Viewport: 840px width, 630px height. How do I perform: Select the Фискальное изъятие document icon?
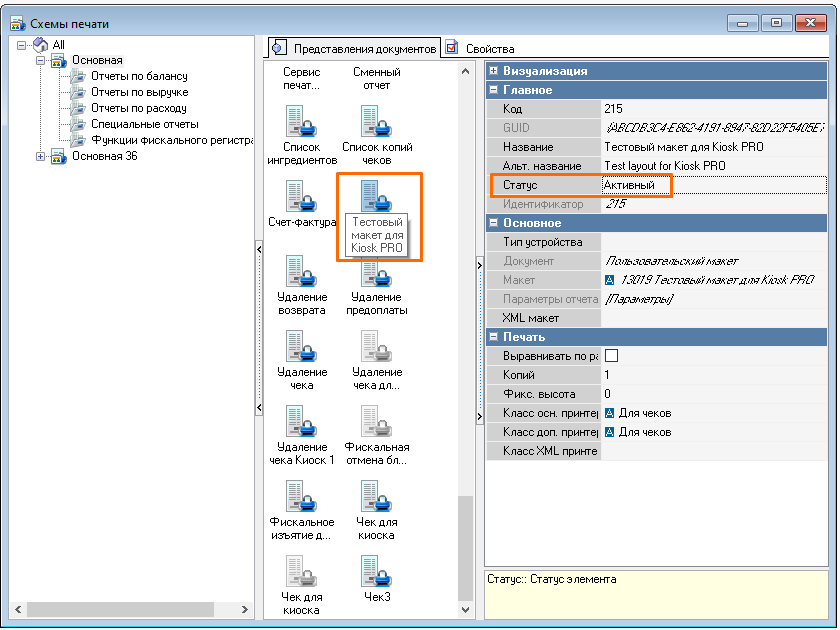click(x=302, y=496)
